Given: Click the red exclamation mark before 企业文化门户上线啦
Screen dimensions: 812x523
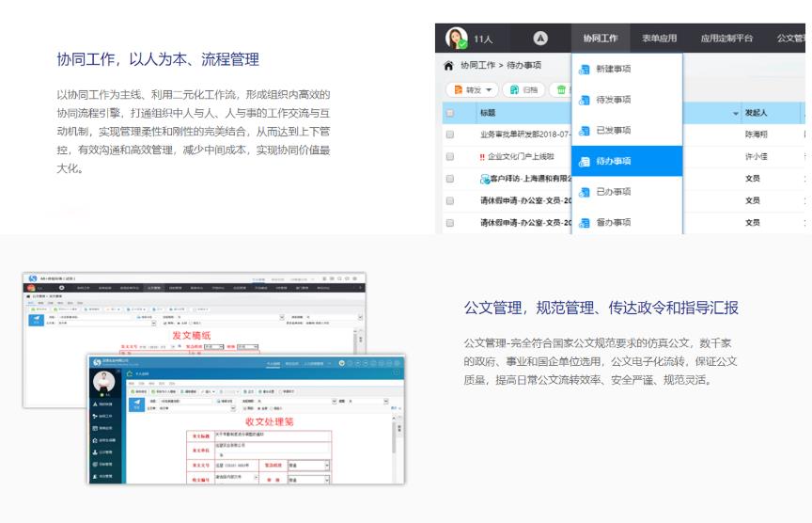Looking at the screenshot, I should pos(482,156).
